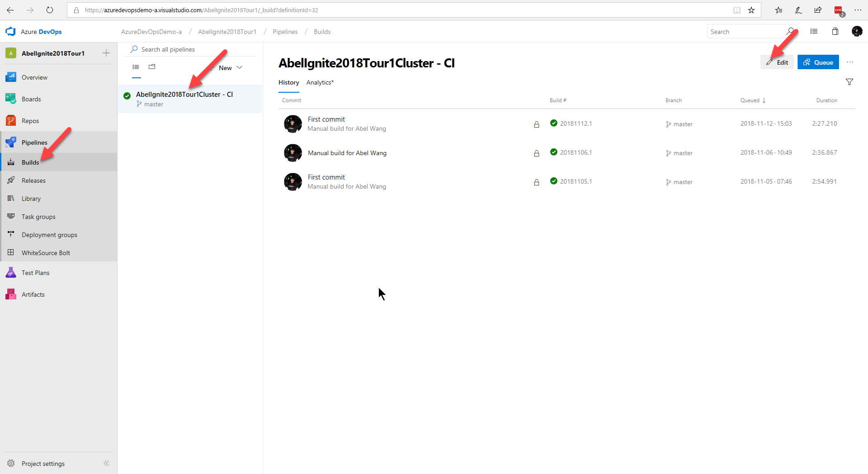Open the WhiteSource Bolt icon
868x474 pixels.
(11, 252)
